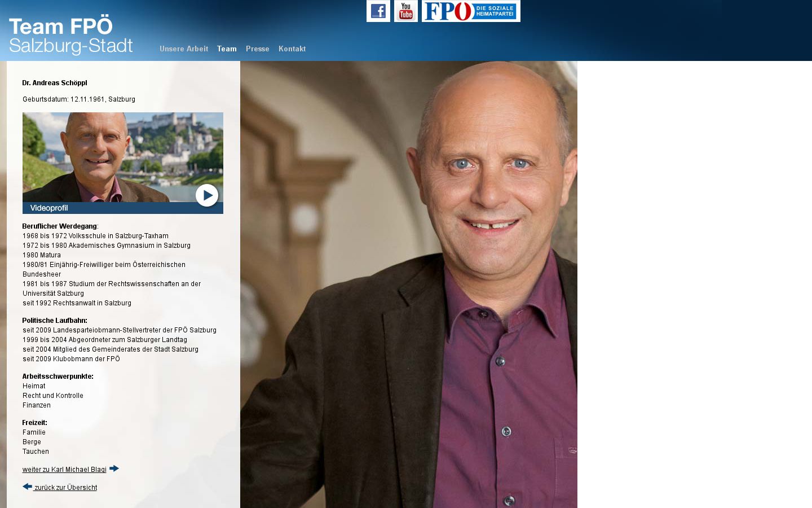Click the Videoprofil caption bar
The width and height of the screenshot is (812, 508).
(x=123, y=208)
